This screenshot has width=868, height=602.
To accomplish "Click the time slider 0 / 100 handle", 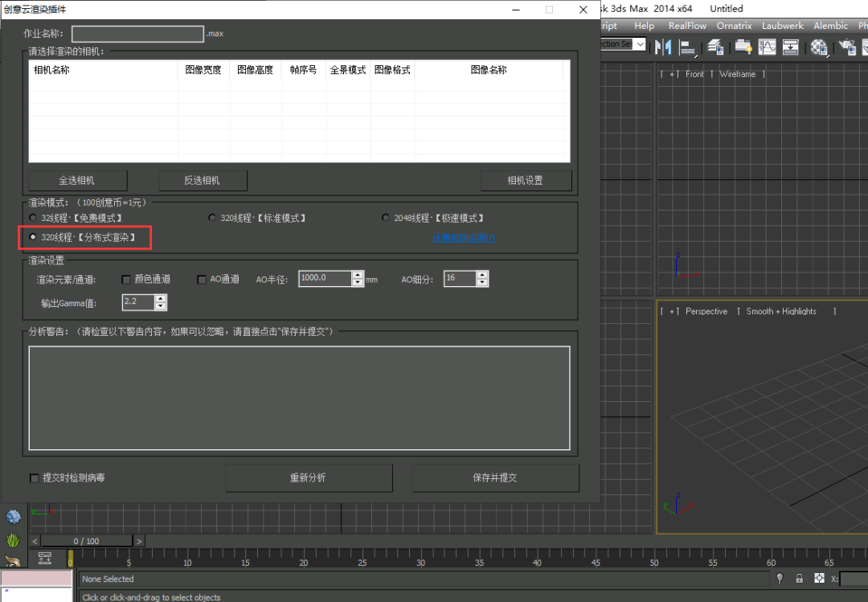I will [87, 542].
